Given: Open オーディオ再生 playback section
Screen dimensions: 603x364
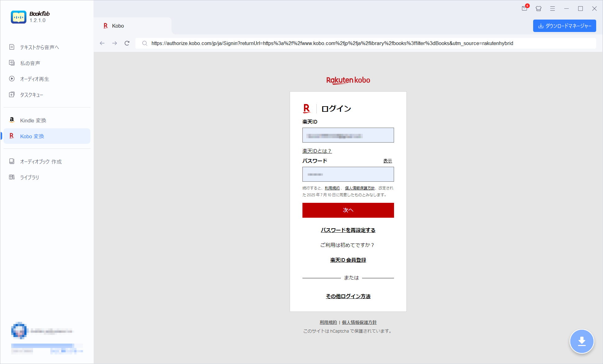Looking at the screenshot, I should 34,79.
